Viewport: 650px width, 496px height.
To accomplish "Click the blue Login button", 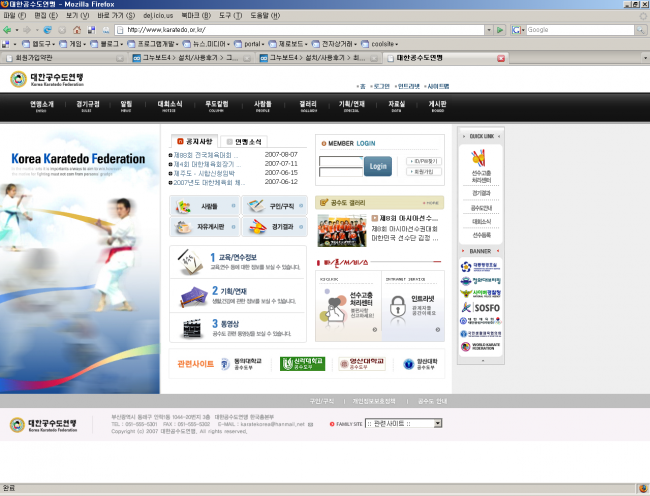I will click(x=378, y=166).
